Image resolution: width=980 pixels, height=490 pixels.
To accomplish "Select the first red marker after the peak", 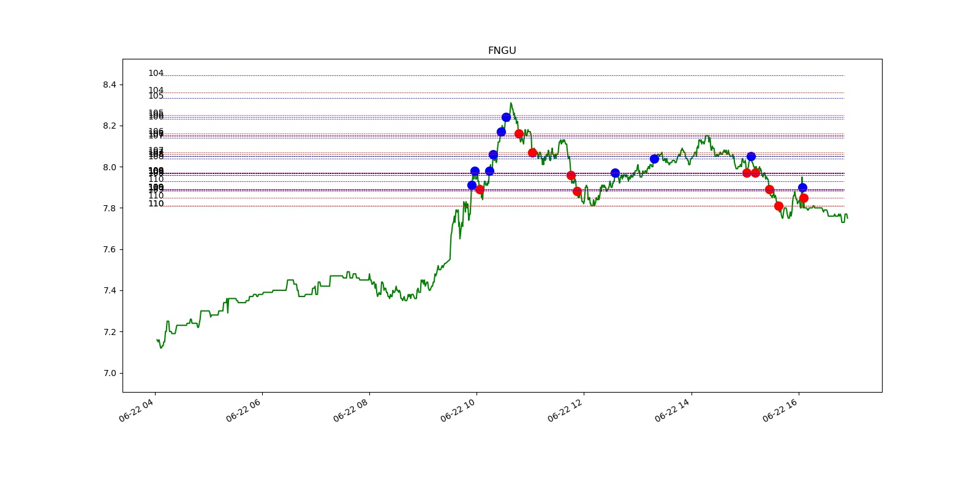I will click(519, 134).
